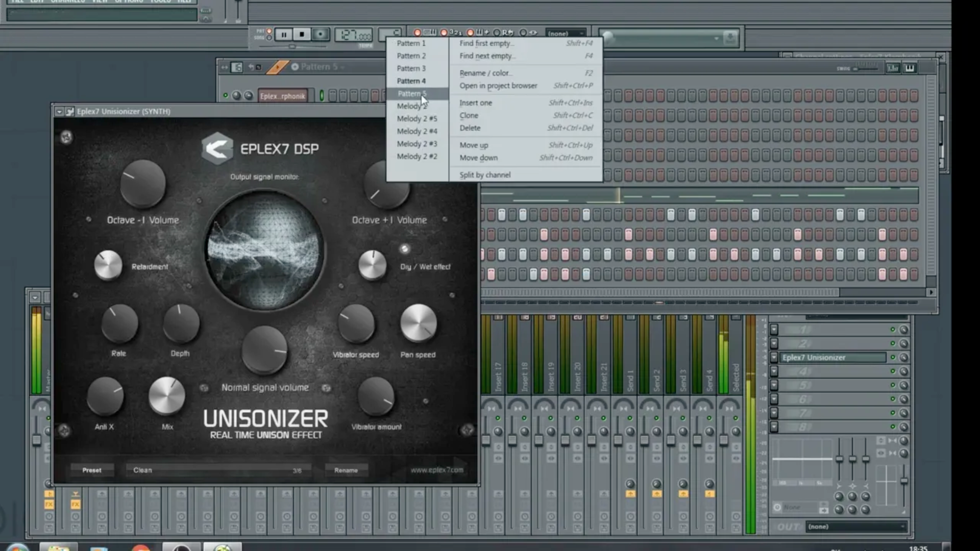Click the Eplex..rphonik channel button

click(283, 96)
